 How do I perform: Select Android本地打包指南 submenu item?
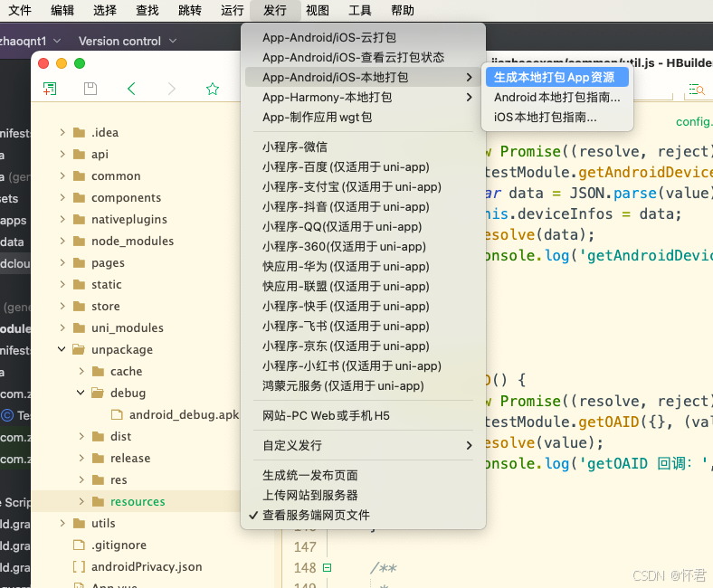point(557,98)
